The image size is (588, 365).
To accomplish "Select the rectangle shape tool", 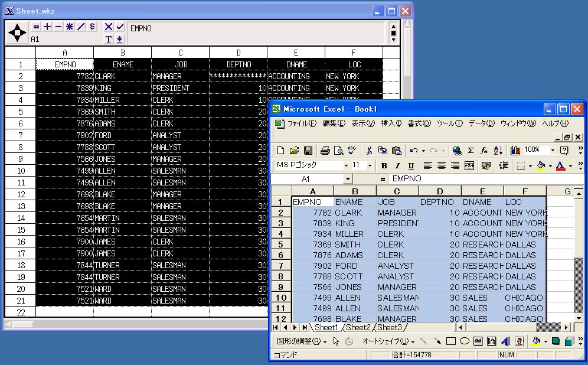I will 451,341.
